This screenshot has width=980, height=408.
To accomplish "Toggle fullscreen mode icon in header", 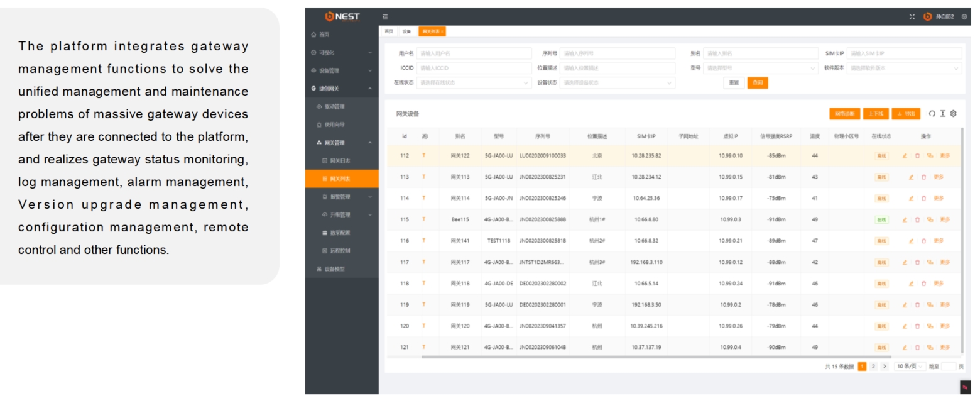I will point(912,17).
